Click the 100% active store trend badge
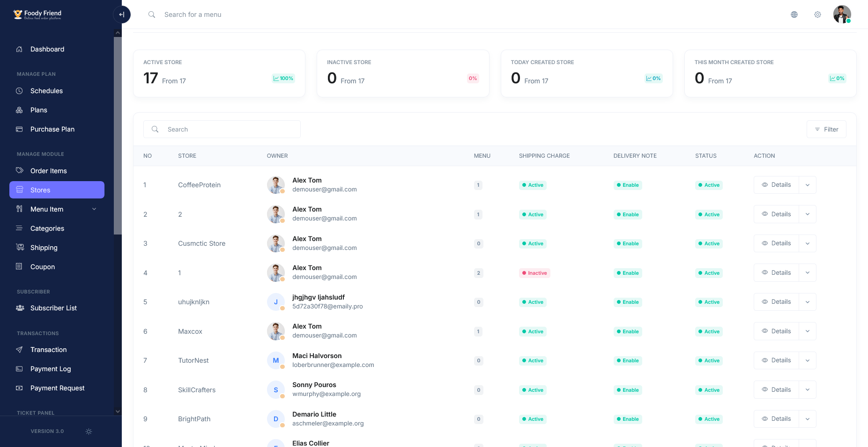The height and width of the screenshot is (447, 868). click(x=283, y=78)
